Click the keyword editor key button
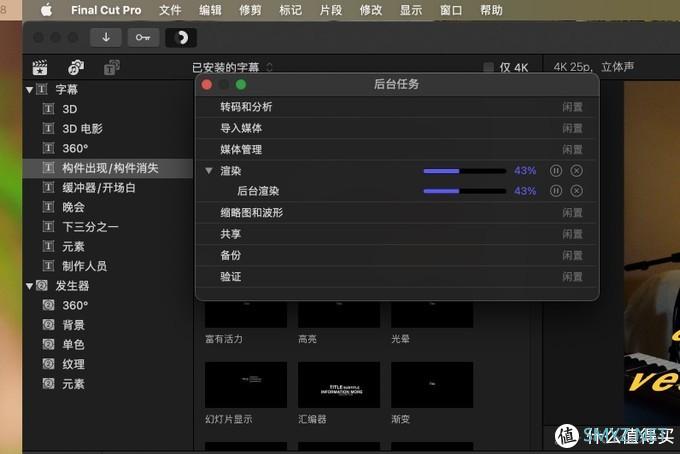 pyautogui.click(x=143, y=38)
